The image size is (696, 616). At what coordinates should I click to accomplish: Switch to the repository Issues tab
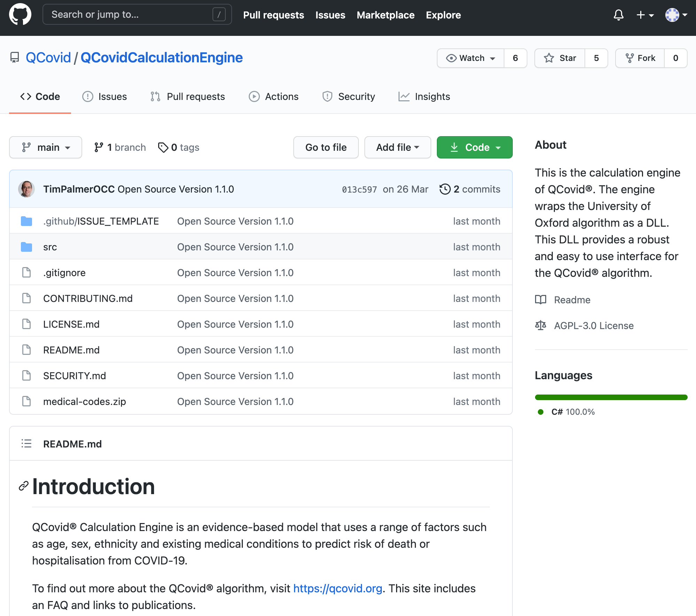[x=105, y=96]
